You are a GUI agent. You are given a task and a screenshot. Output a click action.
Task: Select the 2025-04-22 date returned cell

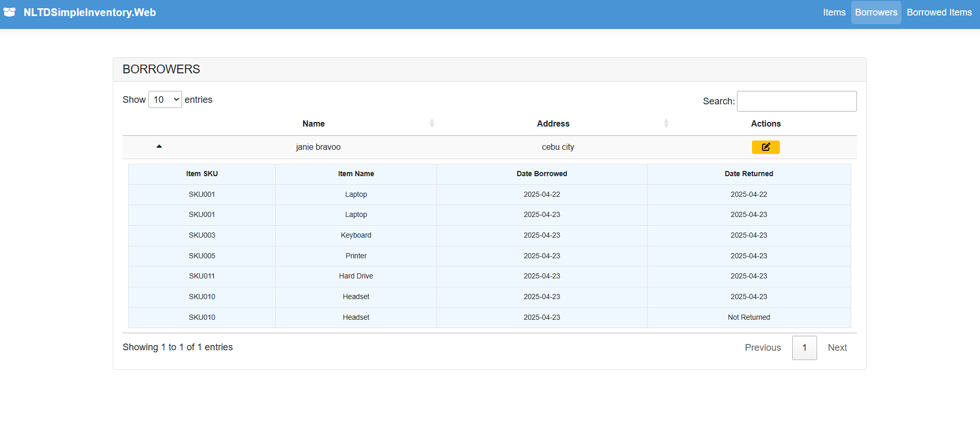[749, 195]
